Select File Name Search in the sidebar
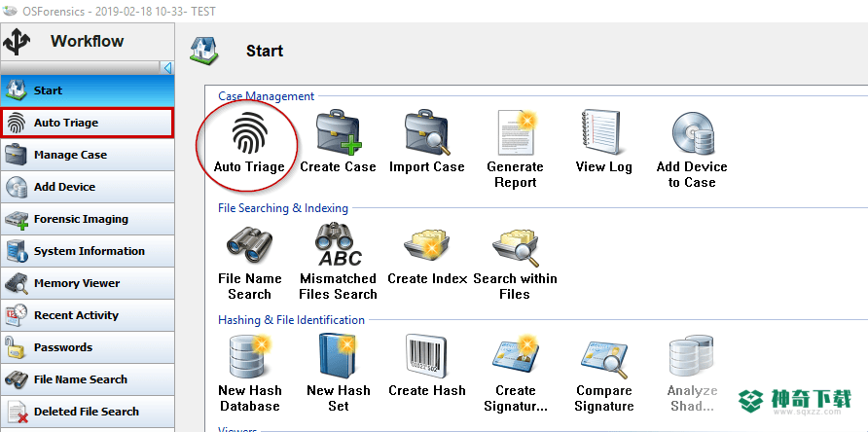Viewport: 868px width, 432px height. point(88,379)
